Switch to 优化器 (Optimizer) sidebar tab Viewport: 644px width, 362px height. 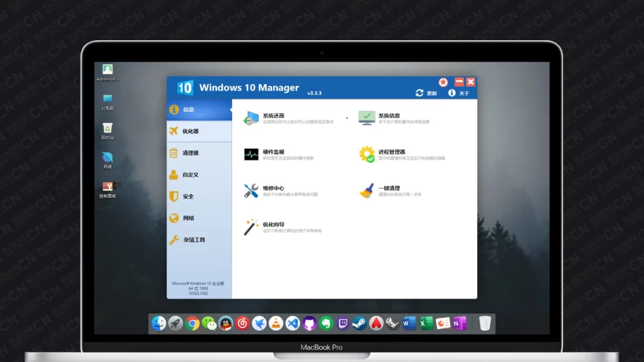[x=190, y=131]
